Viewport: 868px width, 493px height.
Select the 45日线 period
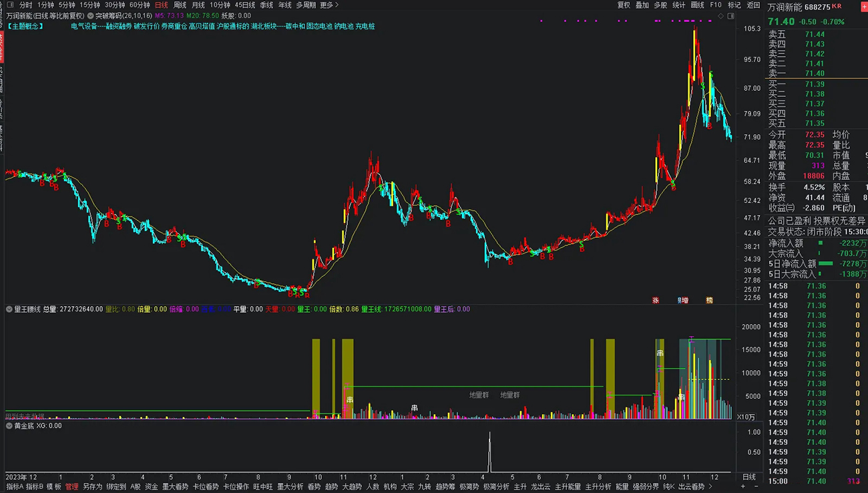[245, 5]
